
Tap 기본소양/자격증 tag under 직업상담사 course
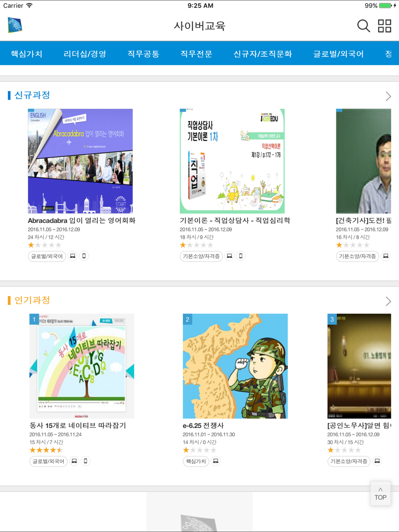point(201,256)
